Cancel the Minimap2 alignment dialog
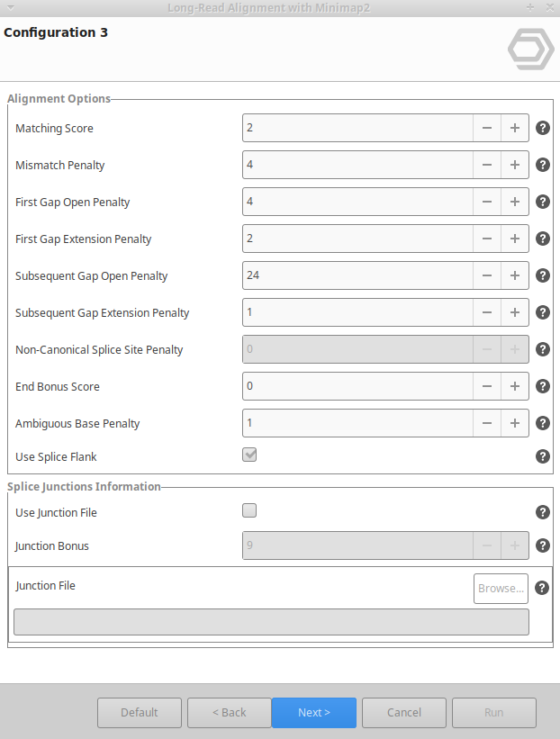Image resolution: width=560 pixels, height=739 pixels. (404, 713)
